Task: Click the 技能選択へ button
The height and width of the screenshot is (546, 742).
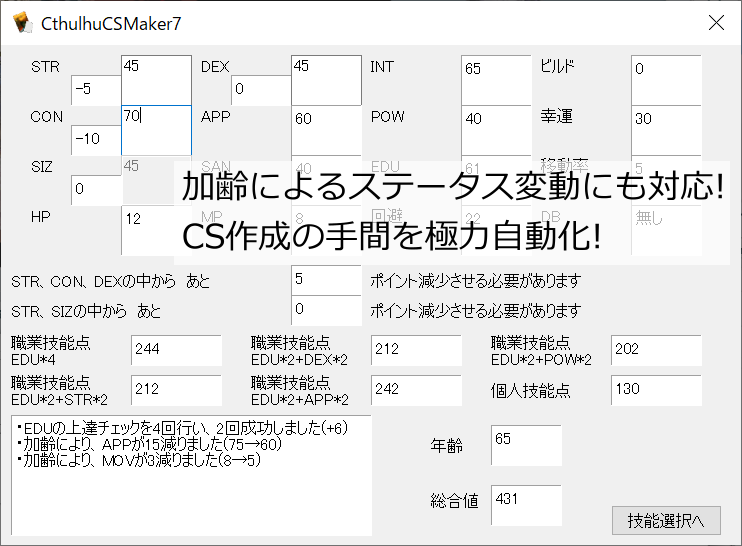Action: pyautogui.click(x=666, y=520)
